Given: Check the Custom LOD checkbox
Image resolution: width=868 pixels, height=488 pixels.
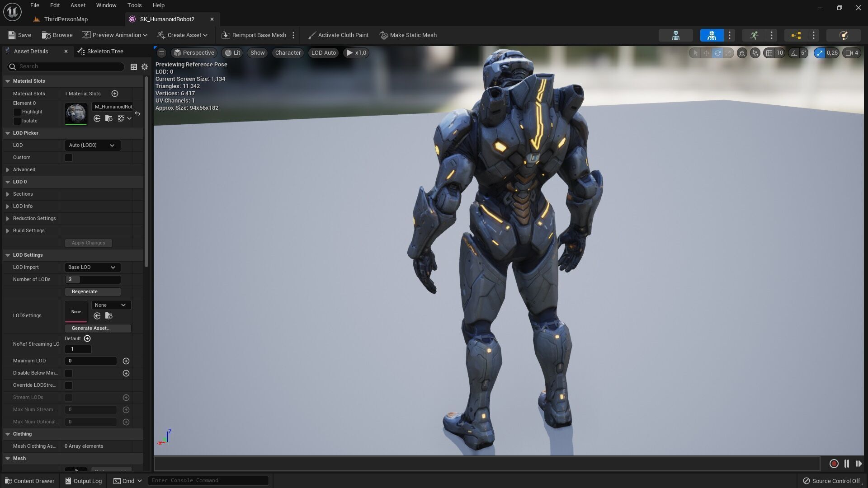Looking at the screenshot, I should click(69, 158).
